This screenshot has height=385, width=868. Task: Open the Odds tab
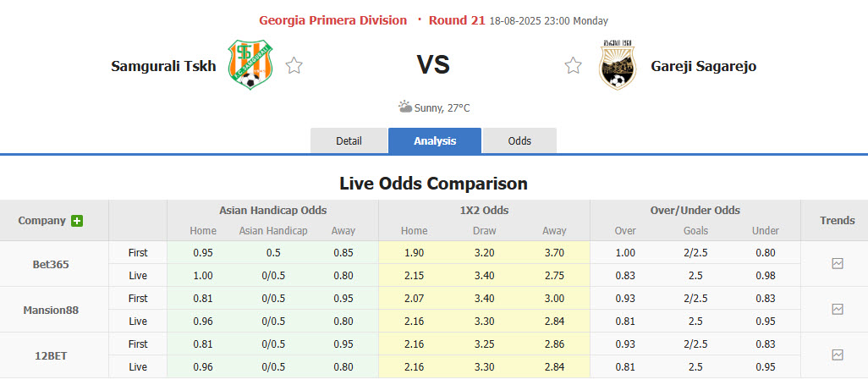519,141
